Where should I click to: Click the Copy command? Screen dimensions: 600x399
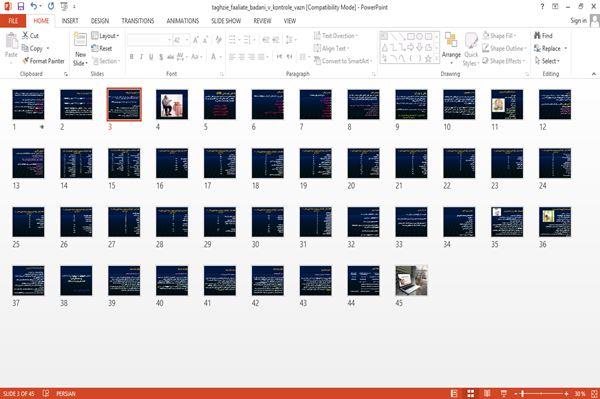coord(32,48)
